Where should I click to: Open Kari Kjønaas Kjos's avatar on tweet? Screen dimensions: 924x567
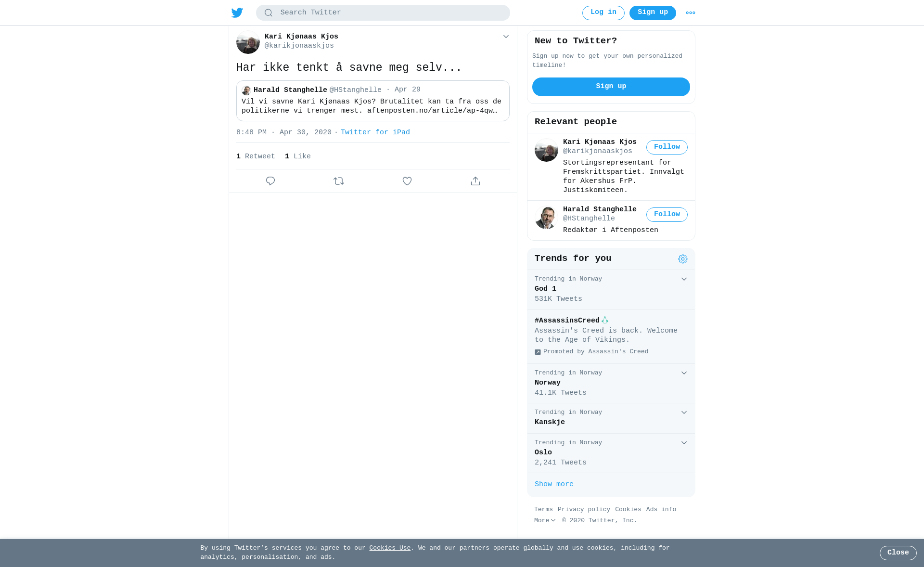click(x=248, y=42)
